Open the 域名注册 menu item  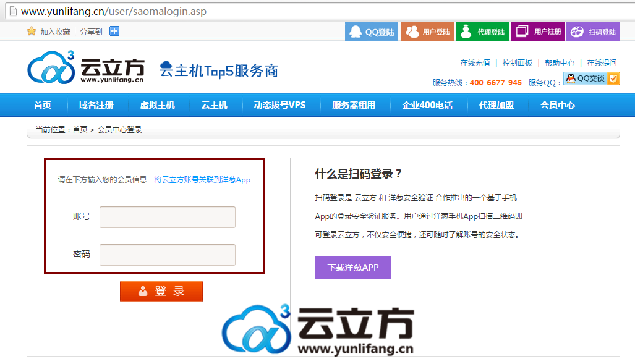(96, 105)
